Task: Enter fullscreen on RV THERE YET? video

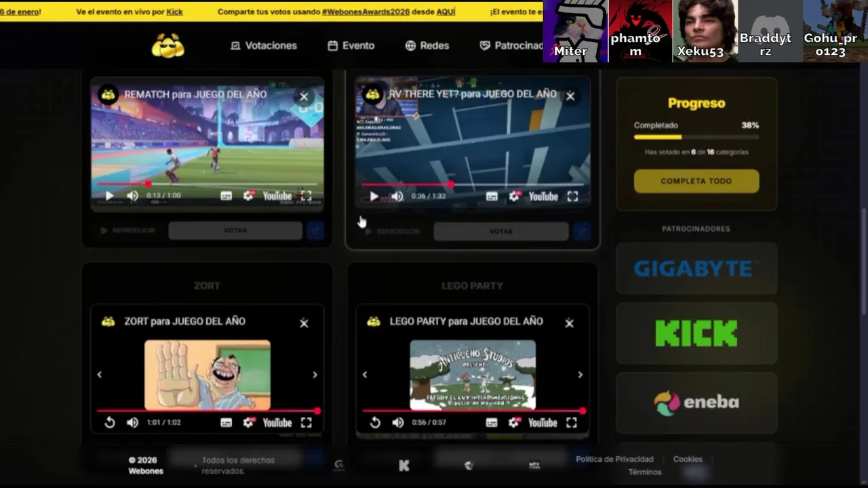Action: 572,197
